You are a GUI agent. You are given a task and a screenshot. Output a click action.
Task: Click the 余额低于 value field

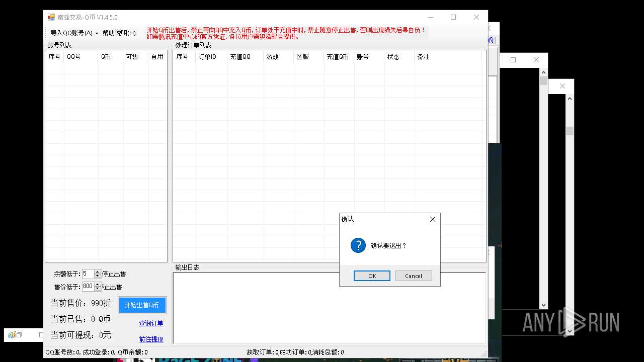[88, 274]
